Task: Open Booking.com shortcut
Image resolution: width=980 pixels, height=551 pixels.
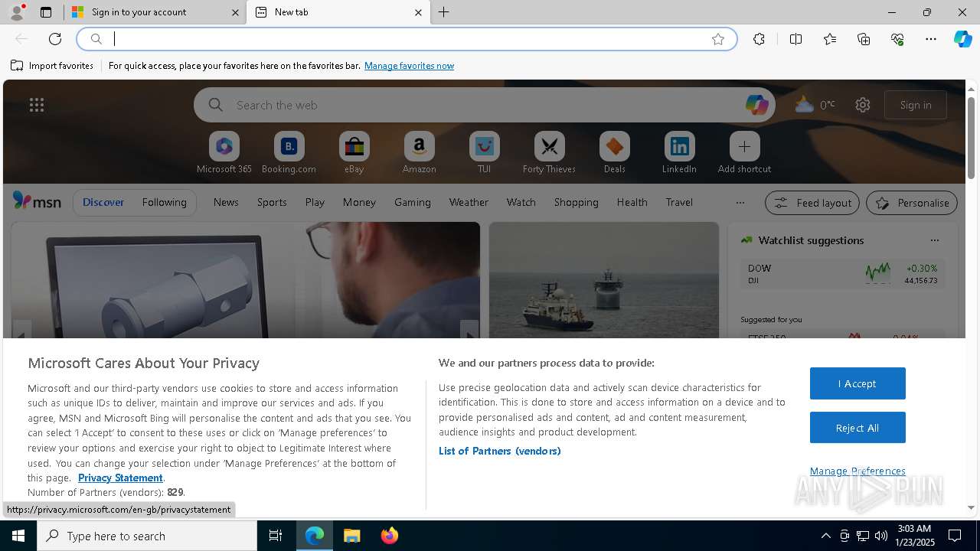Action: point(289,152)
